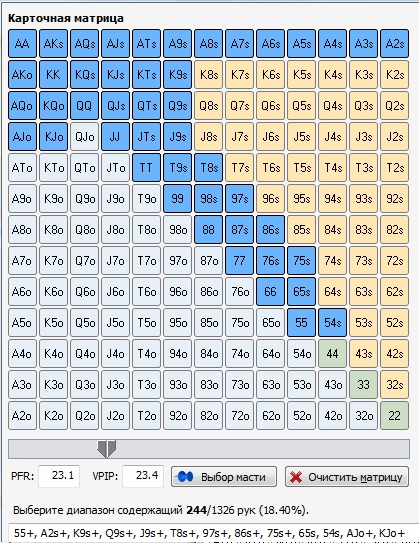The height and width of the screenshot is (543, 419).
Task: Toggle the JJ hand cell
Action: click(x=115, y=136)
